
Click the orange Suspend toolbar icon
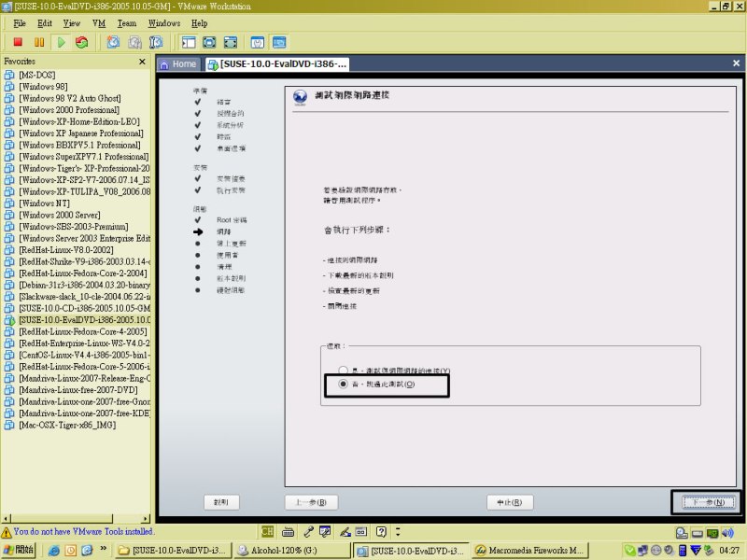click(x=39, y=42)
